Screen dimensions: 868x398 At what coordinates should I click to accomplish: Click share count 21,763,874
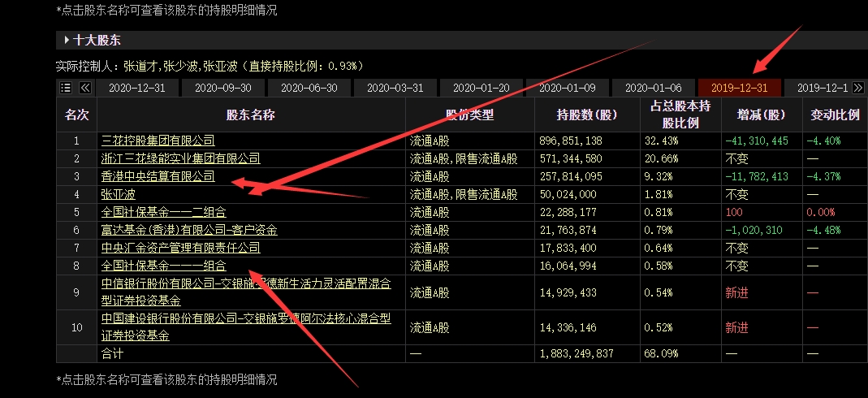point(568,231)
